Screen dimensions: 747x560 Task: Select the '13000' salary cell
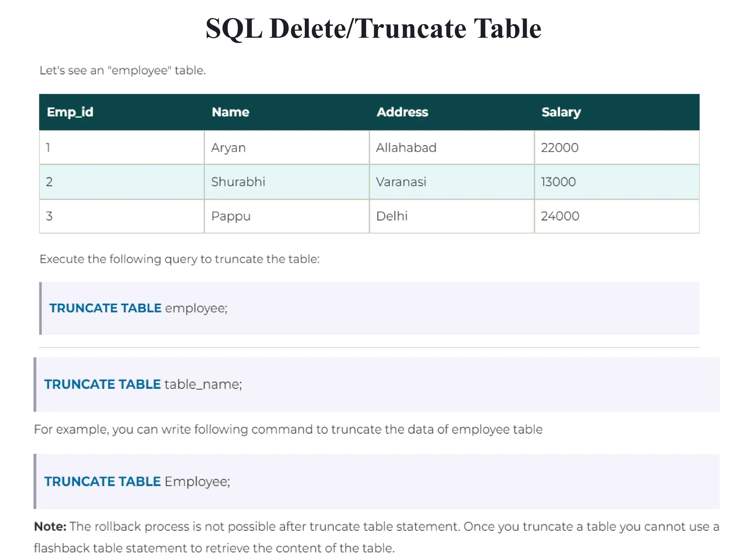click(617, 182)
